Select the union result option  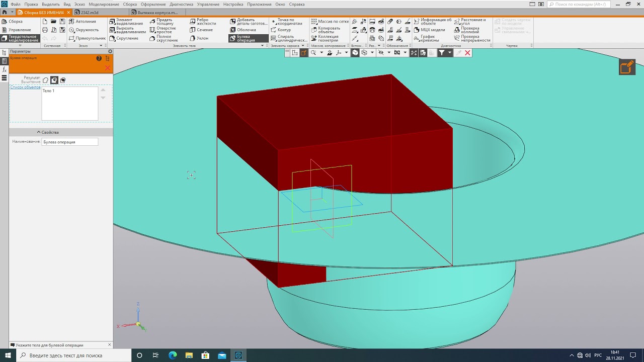click(x=45, y=80)
